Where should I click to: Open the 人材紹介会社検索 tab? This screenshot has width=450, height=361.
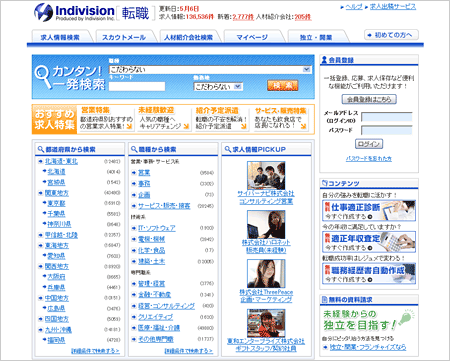[188, 37]
